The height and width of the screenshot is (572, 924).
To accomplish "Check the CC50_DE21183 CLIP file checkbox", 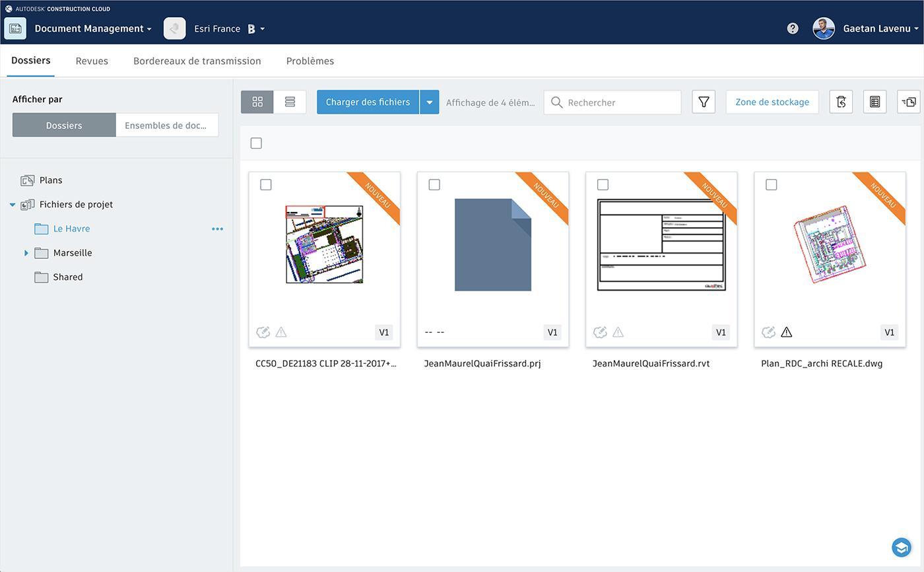I will click(266, 185).
